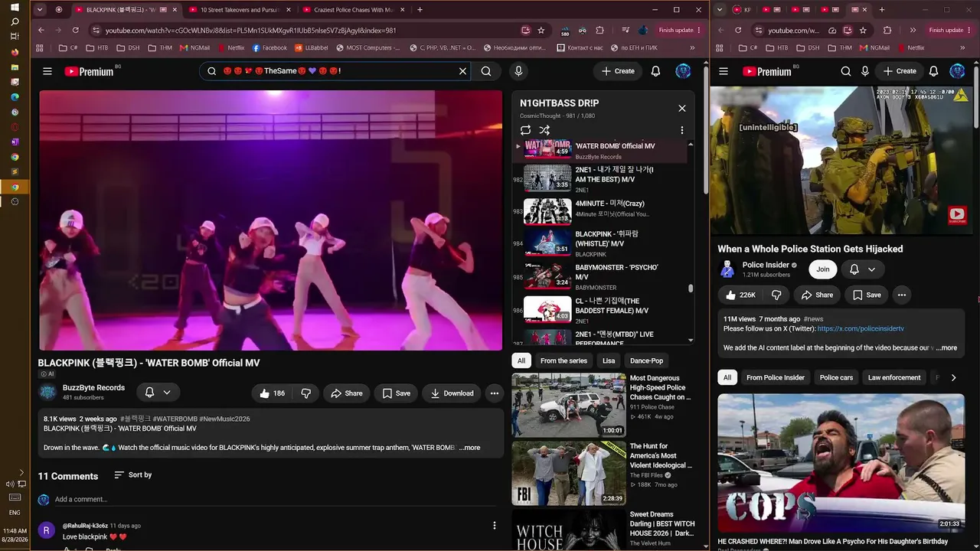Image resolution: width=980 pixels, height=551 pixels.
Task: Open guide menu in right YouTube window
Action: tap(724, 71)
